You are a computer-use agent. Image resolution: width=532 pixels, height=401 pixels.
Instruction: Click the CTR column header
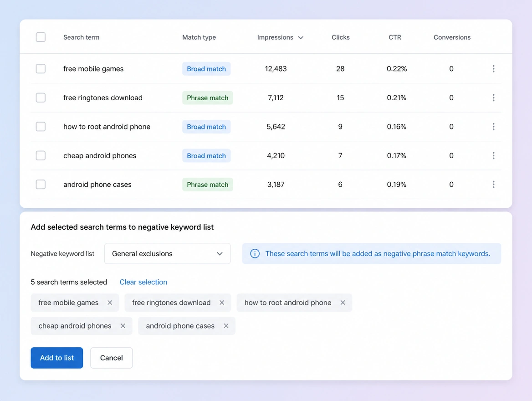point(395,37)
